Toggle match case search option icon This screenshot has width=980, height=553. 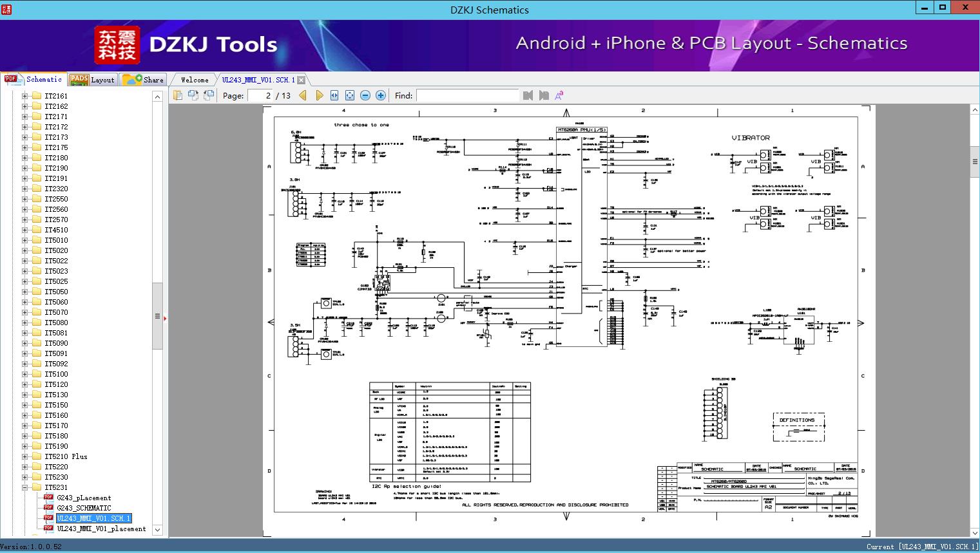559,95
